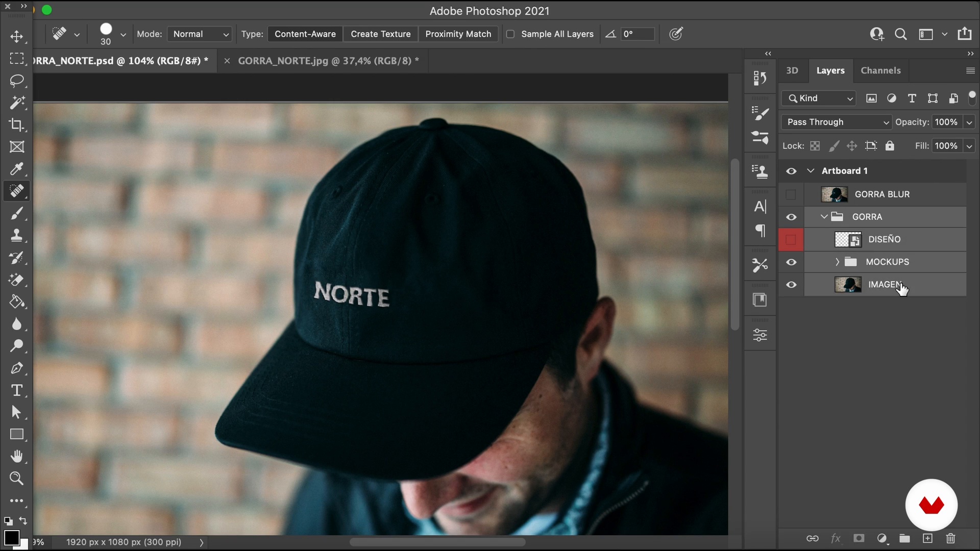Image resolution: width=980 pixels, height=551 pixels.
Task: Select the Horizontal Type tool
Action: pyautogui.click(x=17, y=390)
